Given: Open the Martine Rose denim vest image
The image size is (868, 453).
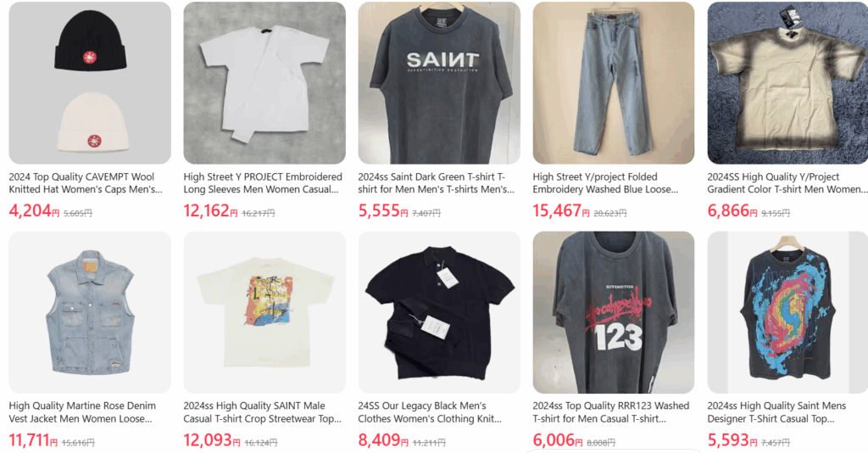Looking at the screenshot, I should click(x=90, y=312).
